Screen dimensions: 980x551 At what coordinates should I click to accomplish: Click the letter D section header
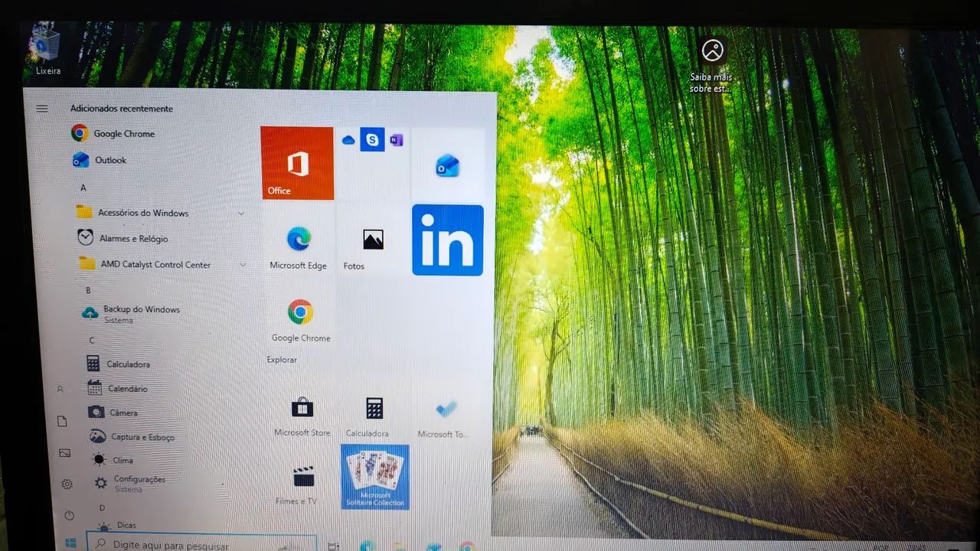(x=102, y=507)
